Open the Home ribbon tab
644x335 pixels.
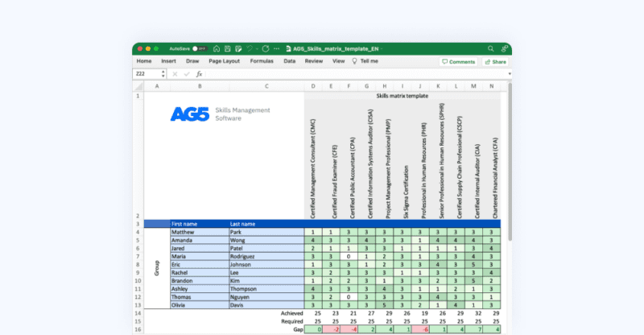click(144, 61)
